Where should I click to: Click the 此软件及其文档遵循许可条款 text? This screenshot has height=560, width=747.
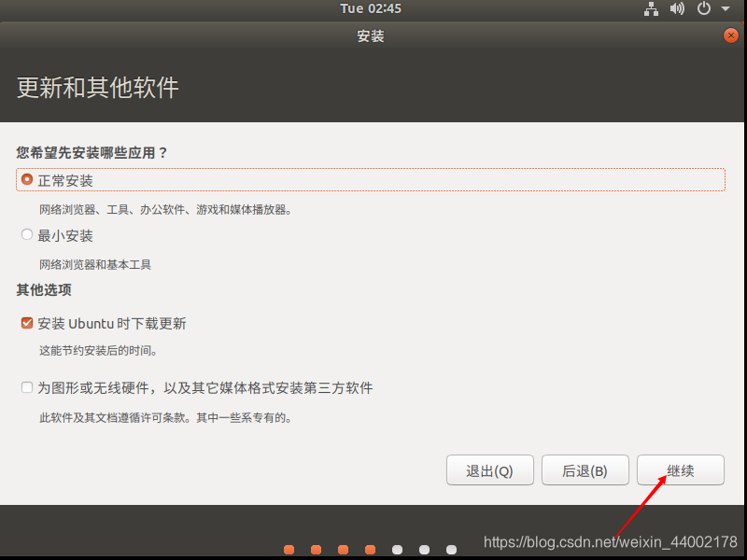pyautogui.click(x=112, y=417)
